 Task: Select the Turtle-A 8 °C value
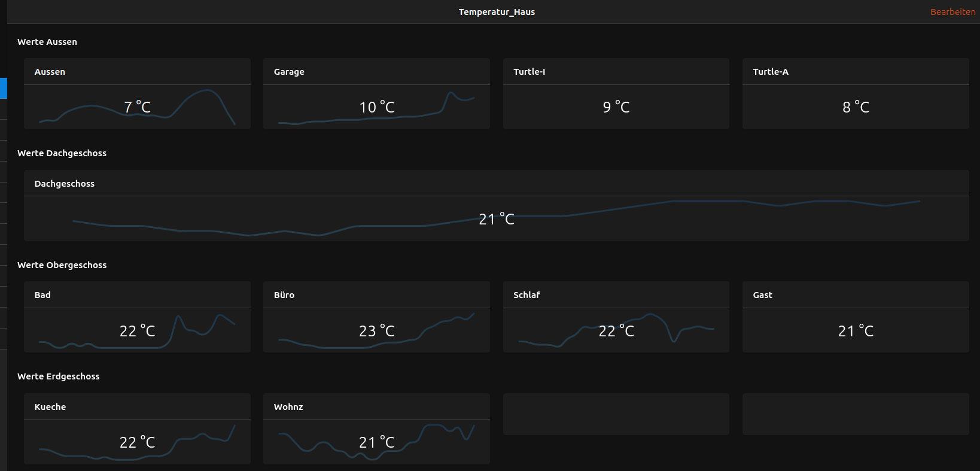[x=855, y=107]
